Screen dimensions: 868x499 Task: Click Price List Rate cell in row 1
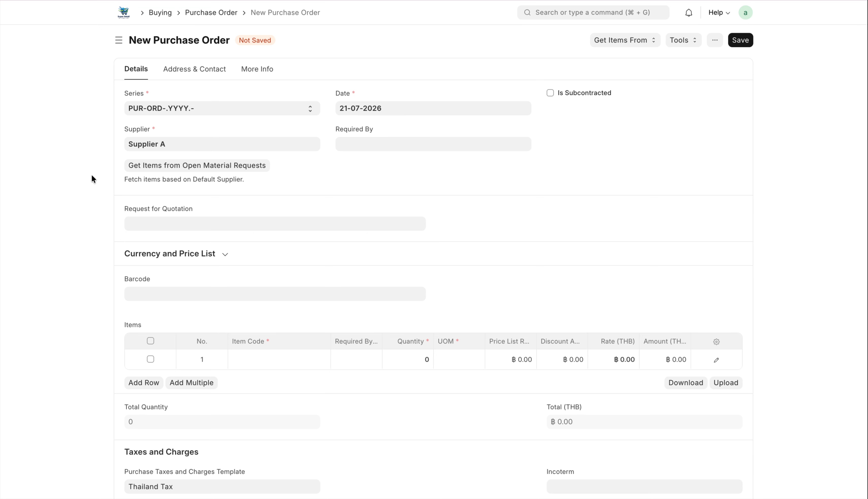[510, 360]
